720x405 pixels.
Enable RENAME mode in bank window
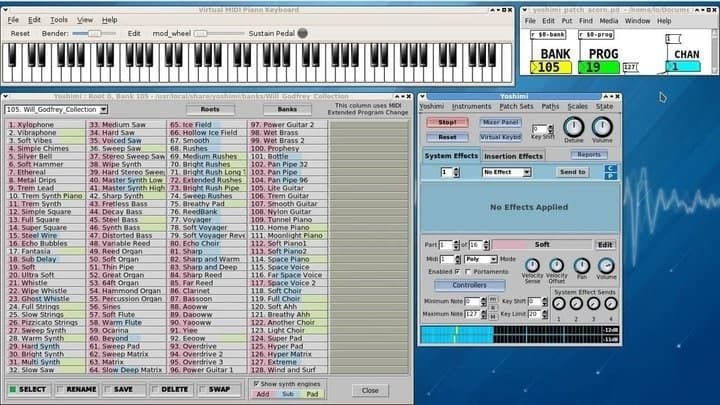pyautogui.click(x=76, y=389)
